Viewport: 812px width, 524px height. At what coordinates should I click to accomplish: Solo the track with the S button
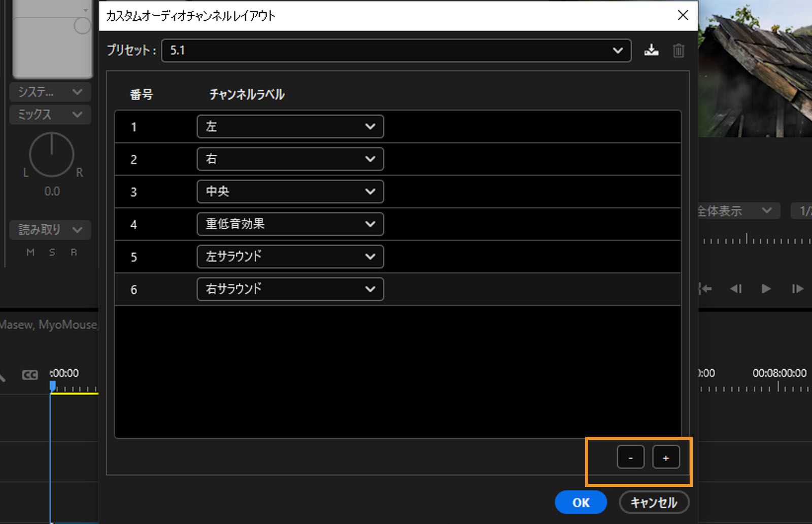52,252
